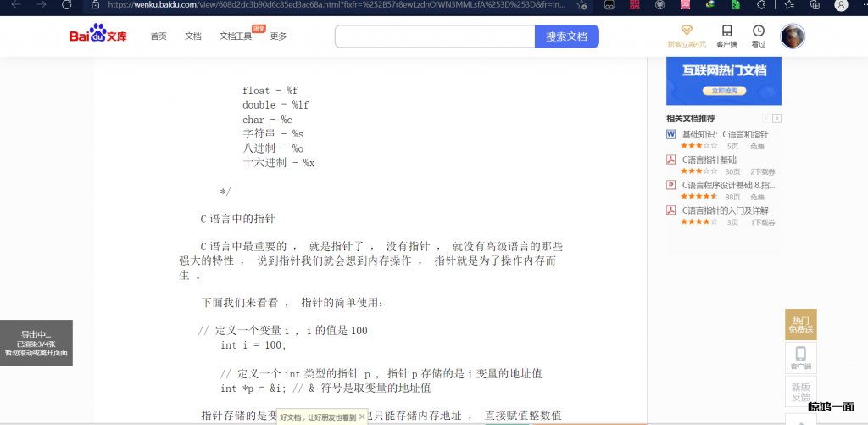Screen dimensions: 868x425
Task: Open browser extensions puzzle icon
Action: click(x=760, y=5)
